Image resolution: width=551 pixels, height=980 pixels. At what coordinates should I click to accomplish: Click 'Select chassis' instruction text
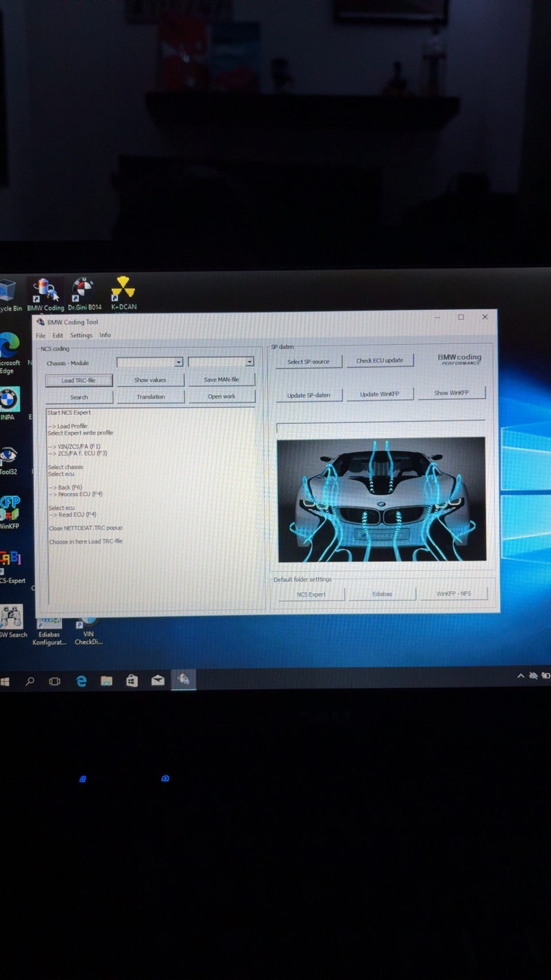click(x=65, y=467)
